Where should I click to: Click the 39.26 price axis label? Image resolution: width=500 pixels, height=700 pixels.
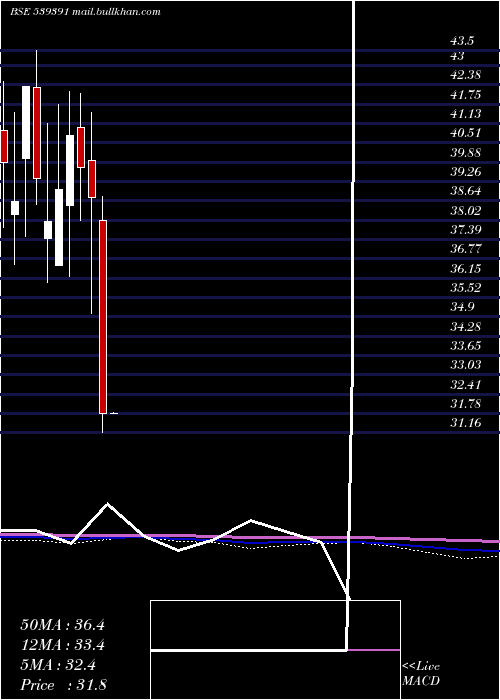pos(466,172)
